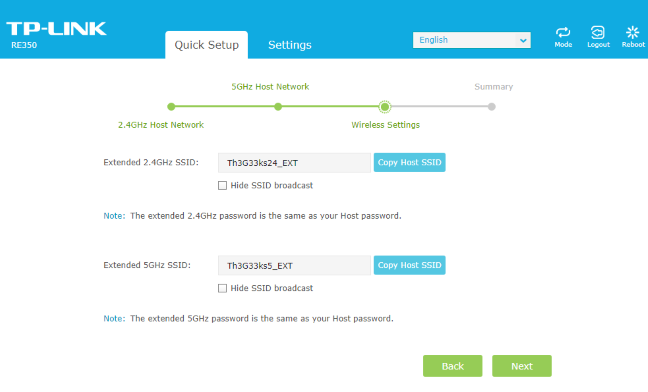The height and width of the screenshot is (392, 648).
Task: Click the 2.4GHz password note text
Action: click(x=266, y=216)
